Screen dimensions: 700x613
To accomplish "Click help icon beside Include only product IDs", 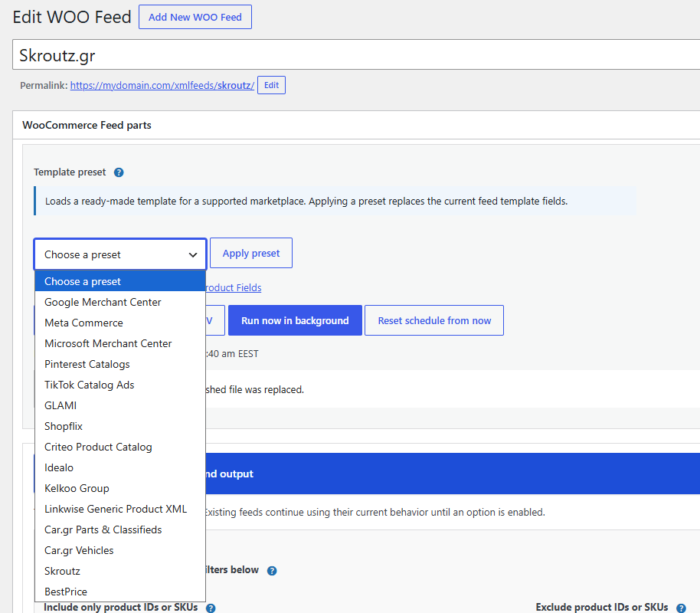I will 211,608.
